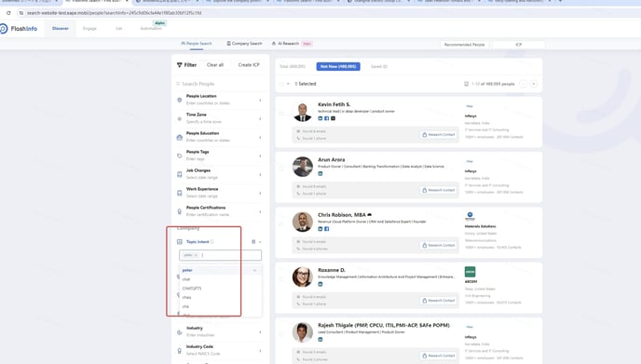The width and height of the screenshot is (641, 364).
Task: Expand the Industry Code filter
Action: (260, 351)
